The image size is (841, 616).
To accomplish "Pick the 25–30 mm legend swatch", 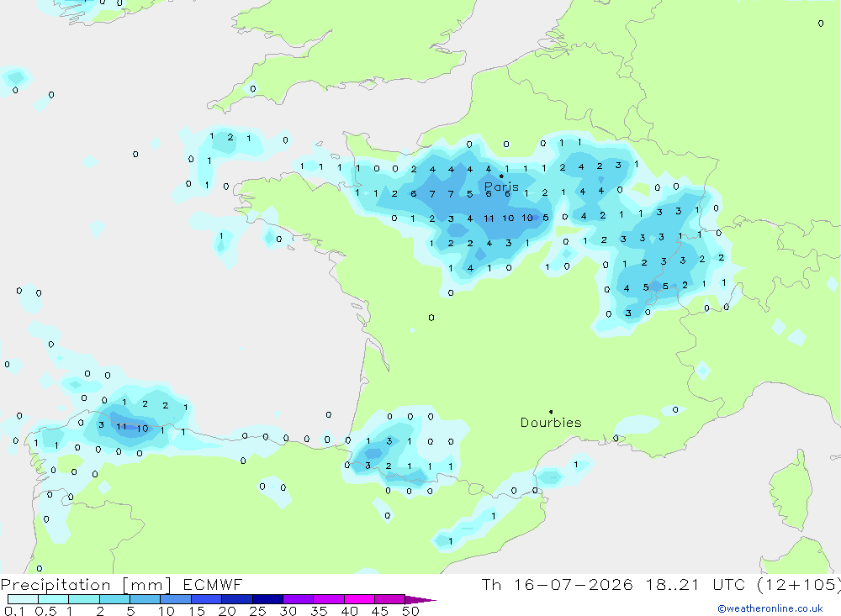I will (x=267, y=599).
